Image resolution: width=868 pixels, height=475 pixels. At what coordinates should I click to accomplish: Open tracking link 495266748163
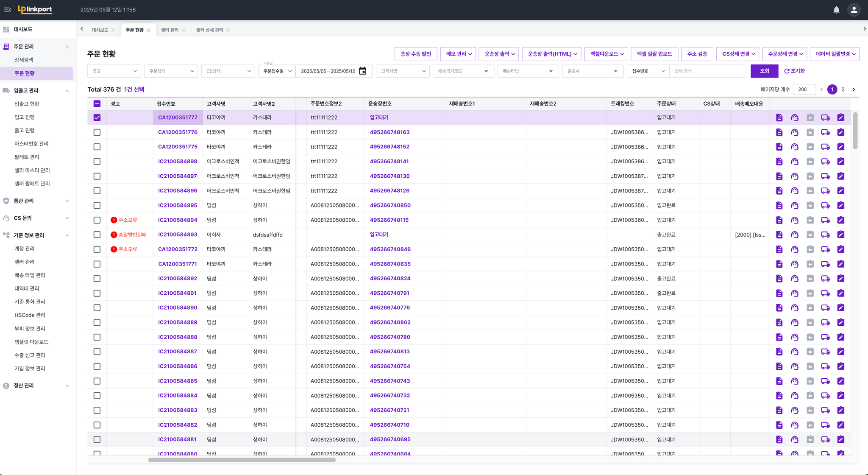click(389, 132)
